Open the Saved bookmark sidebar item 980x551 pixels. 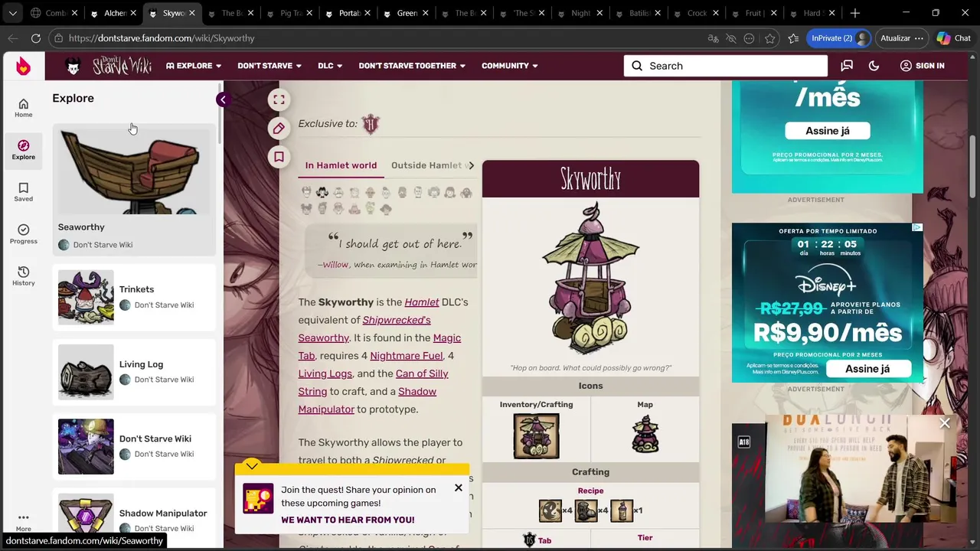[x=23, y=192]
